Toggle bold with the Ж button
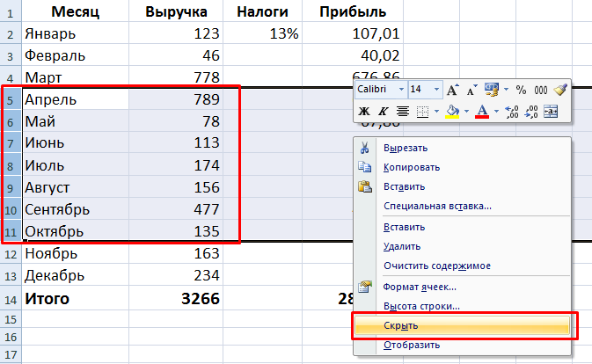This screenshot has height=364, width=592. pos(364,112)
